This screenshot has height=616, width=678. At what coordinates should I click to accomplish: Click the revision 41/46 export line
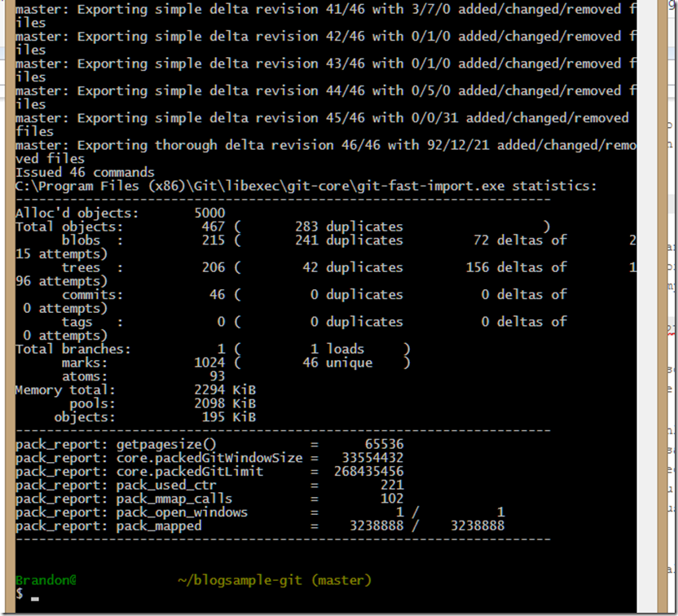pyautogui.click(x=326, y=16)
